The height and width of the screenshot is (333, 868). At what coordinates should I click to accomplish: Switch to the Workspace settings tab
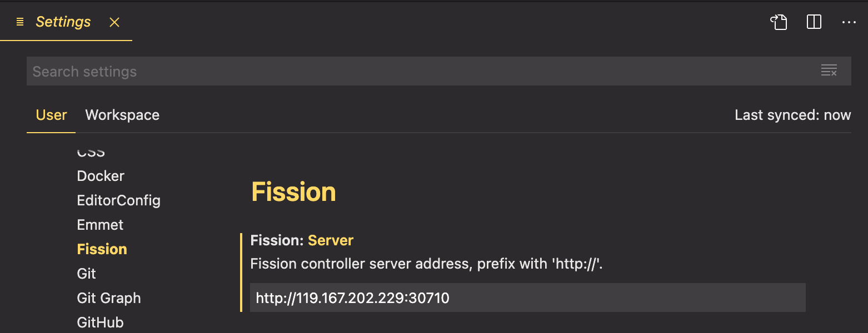[122, 115]
